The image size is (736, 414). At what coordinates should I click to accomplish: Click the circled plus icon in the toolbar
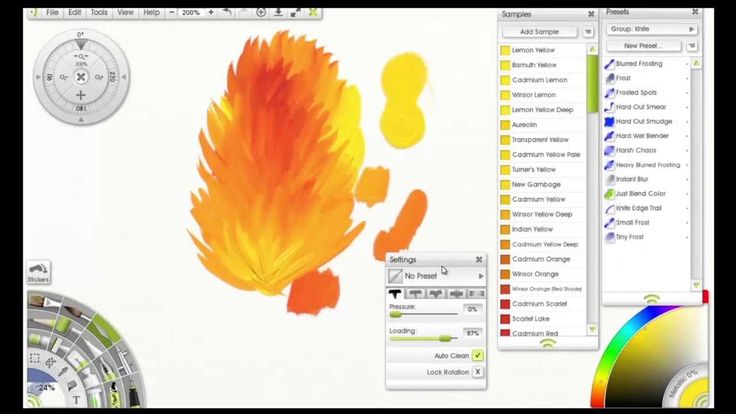tap(261, 13)
